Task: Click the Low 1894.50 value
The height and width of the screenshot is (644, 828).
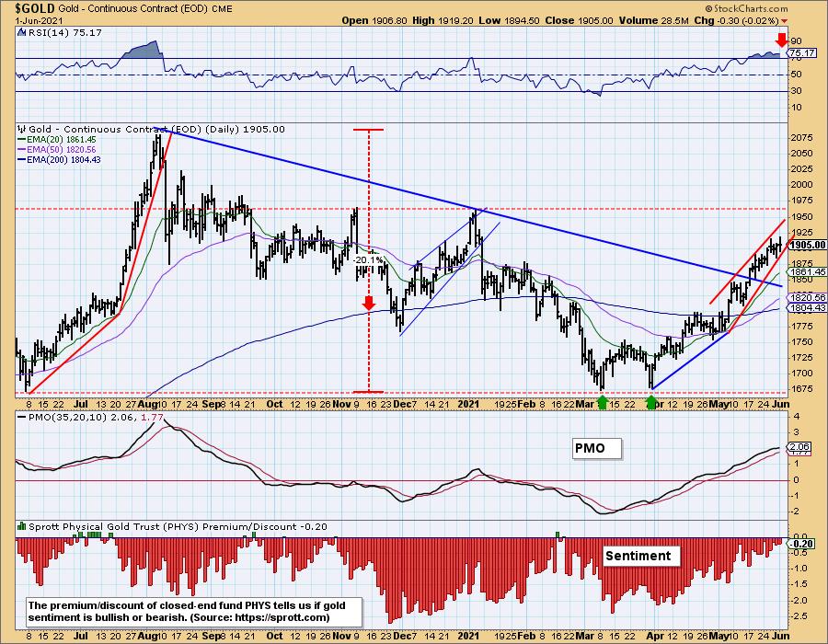Action: click(x=509, y=20)
